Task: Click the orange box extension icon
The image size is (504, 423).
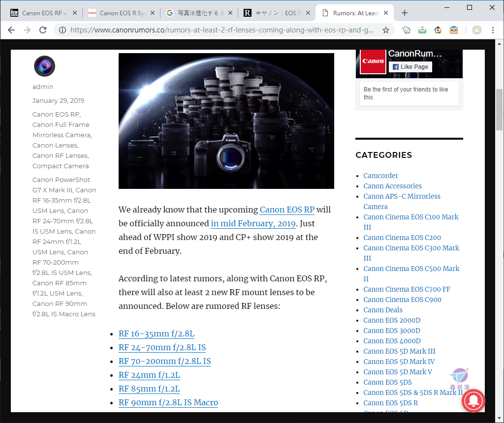Action: [x=453, y=30]
